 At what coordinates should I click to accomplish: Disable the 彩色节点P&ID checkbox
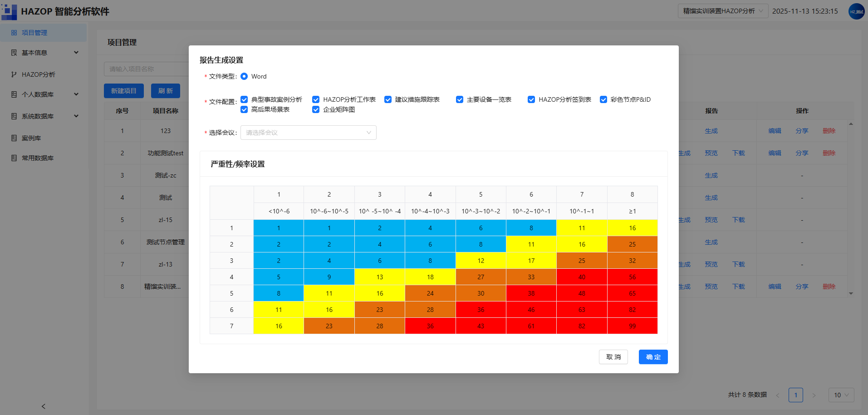click(603, 99)
